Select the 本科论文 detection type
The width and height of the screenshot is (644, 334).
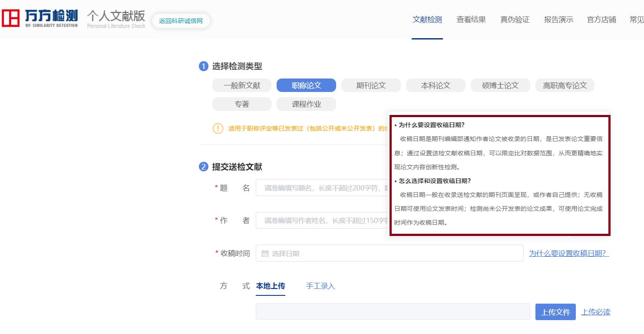(x=436, y=85)
